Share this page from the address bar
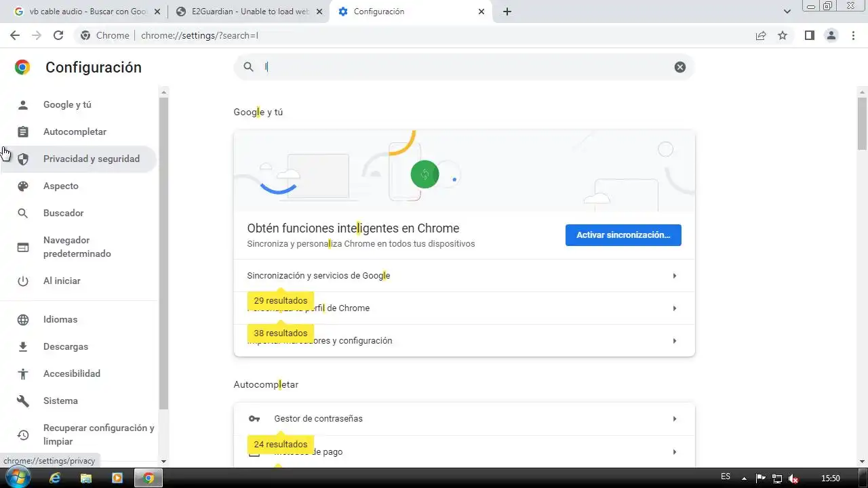 tap(761, 35)
